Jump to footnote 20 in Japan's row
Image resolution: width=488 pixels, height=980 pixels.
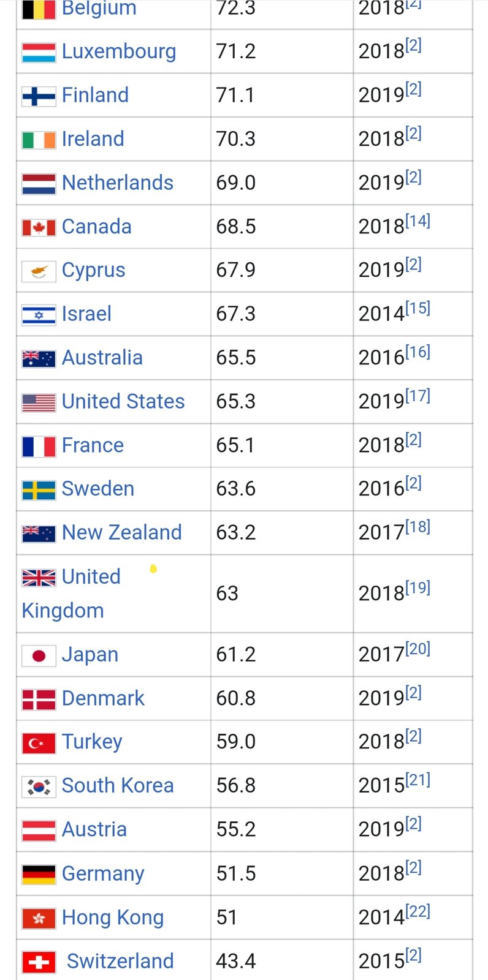point(418,649)
